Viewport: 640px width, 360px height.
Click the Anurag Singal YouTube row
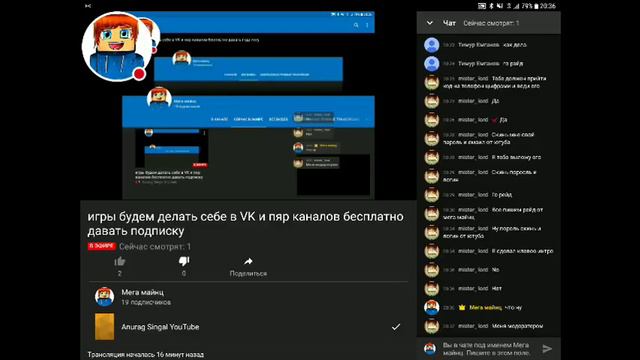coord(248,327)
